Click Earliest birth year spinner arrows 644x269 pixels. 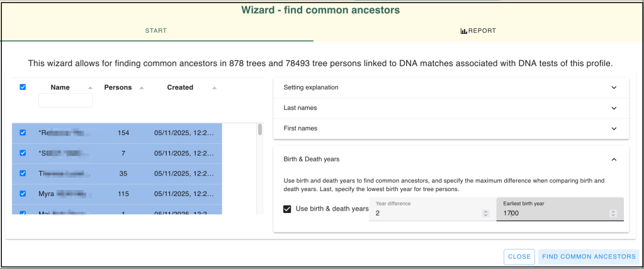[x=613, y=214]
